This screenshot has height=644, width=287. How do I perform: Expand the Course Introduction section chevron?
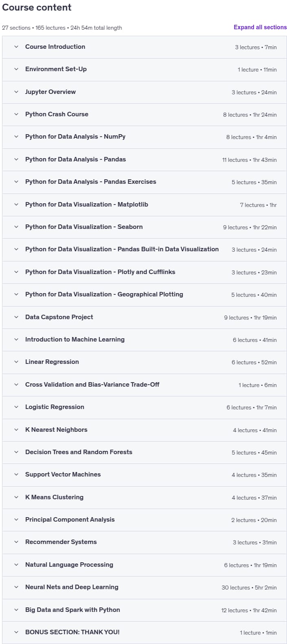point(16,47)
